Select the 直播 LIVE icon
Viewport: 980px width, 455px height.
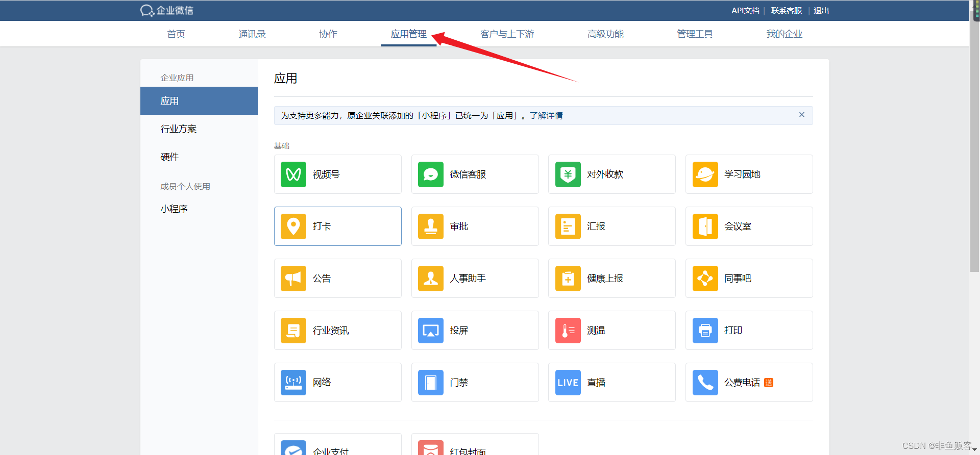568,383
